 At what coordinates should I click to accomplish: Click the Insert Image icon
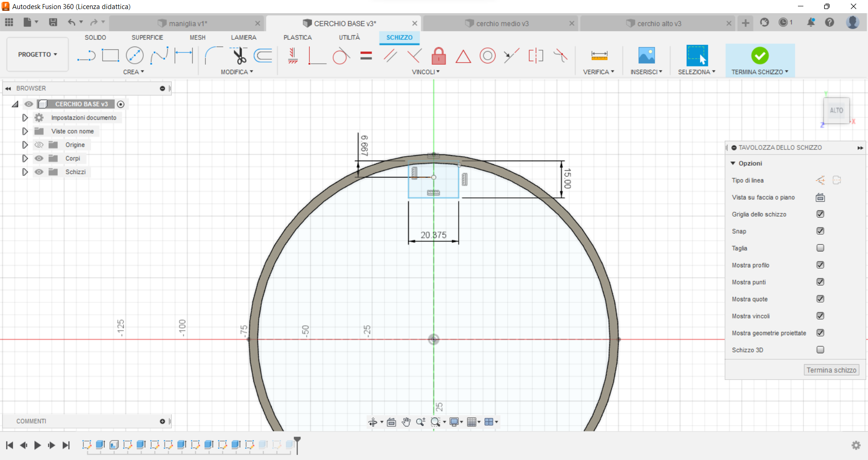pyautogui.click(x=646, y=55)
